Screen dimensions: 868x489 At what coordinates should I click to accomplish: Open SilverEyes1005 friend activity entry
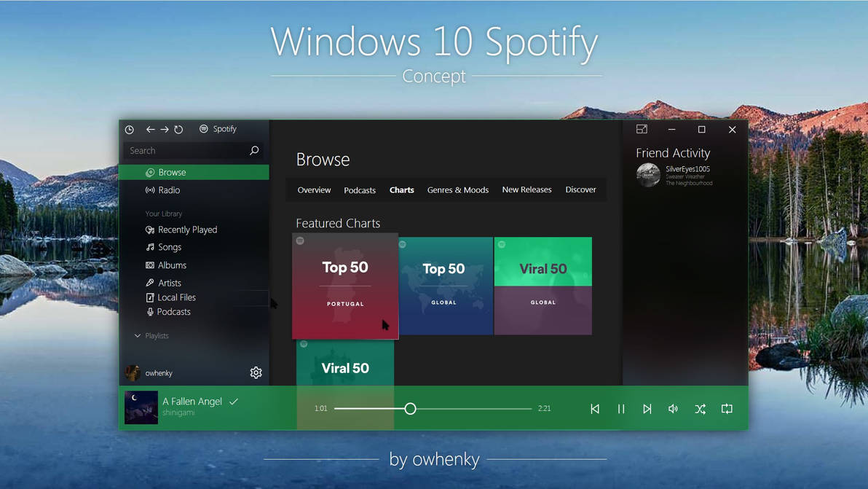click(675, 175)
